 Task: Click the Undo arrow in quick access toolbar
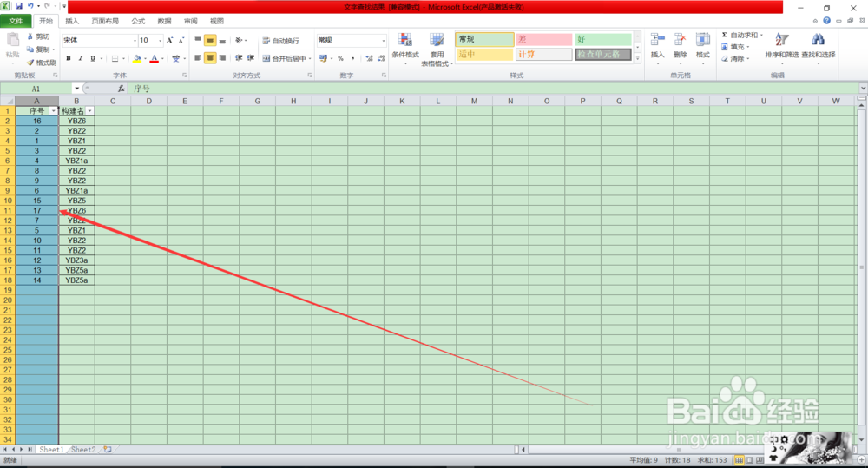(x=30, y=6)
